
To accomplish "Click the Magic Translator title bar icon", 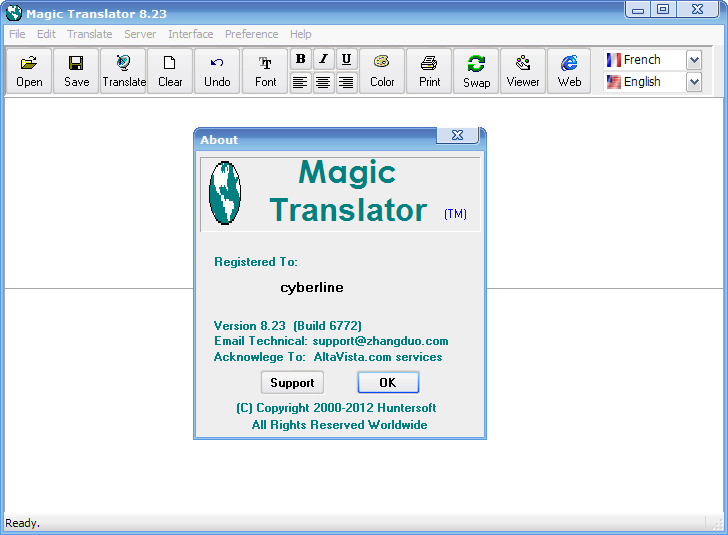I will click(14, 13).
